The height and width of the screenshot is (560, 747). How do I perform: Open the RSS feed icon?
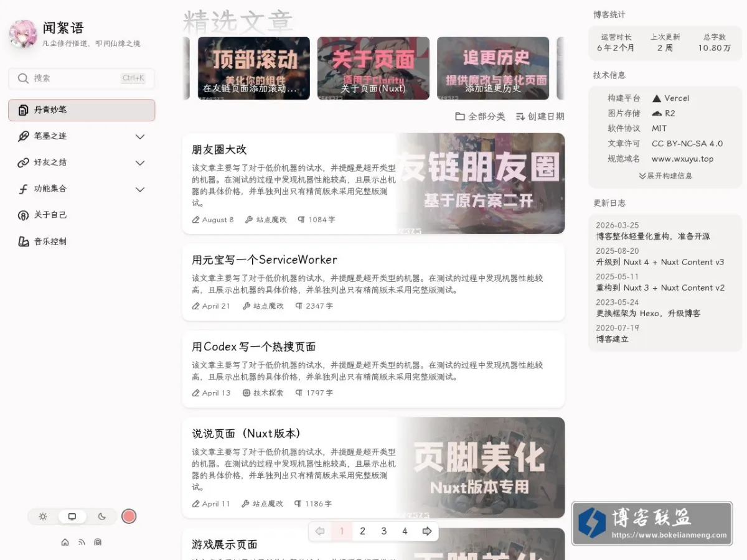[x=82, y=542]
